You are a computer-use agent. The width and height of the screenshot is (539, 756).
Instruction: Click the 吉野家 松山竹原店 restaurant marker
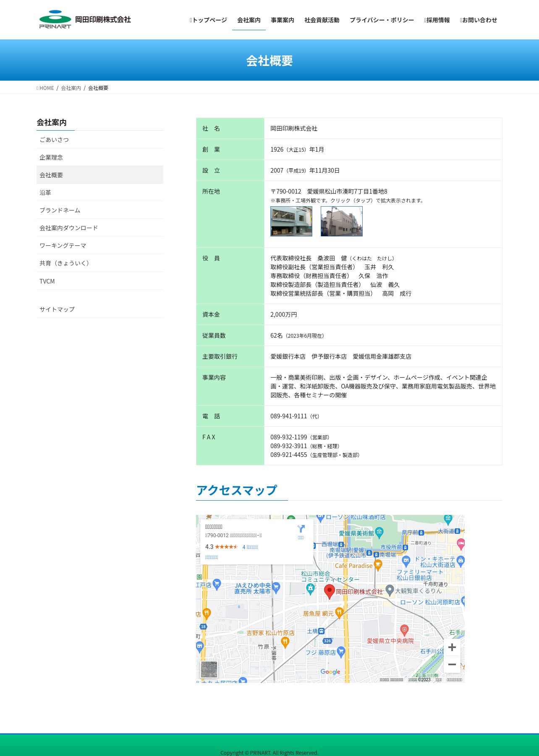tap(285, 642)
